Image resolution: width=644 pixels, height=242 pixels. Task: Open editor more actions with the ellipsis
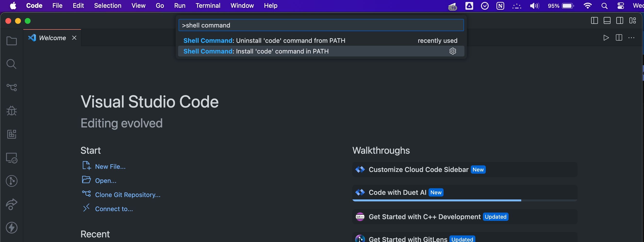click(x=631, y=38)
